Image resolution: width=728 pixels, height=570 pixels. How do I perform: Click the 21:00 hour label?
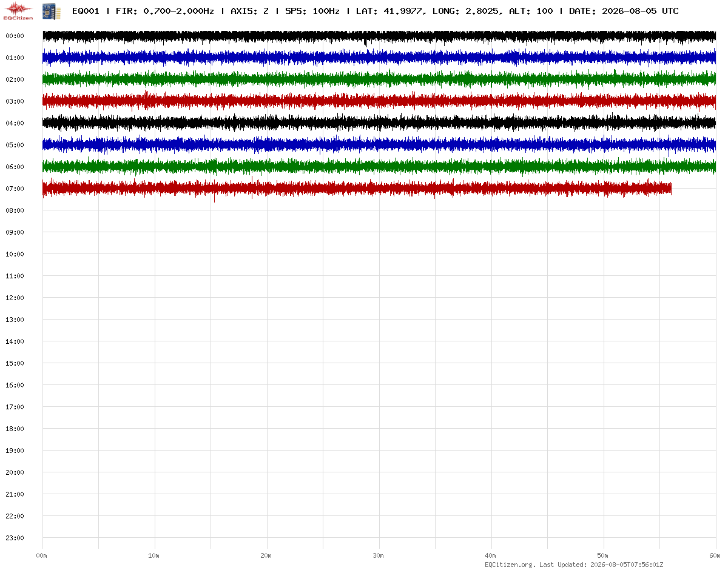(x=15, y=494)
